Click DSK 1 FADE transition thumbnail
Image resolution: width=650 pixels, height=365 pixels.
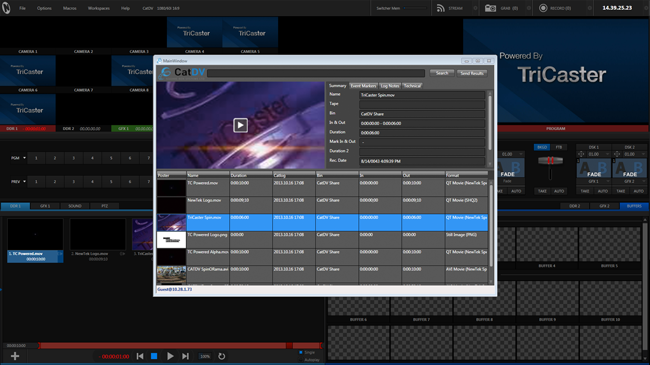pos(594,169)
